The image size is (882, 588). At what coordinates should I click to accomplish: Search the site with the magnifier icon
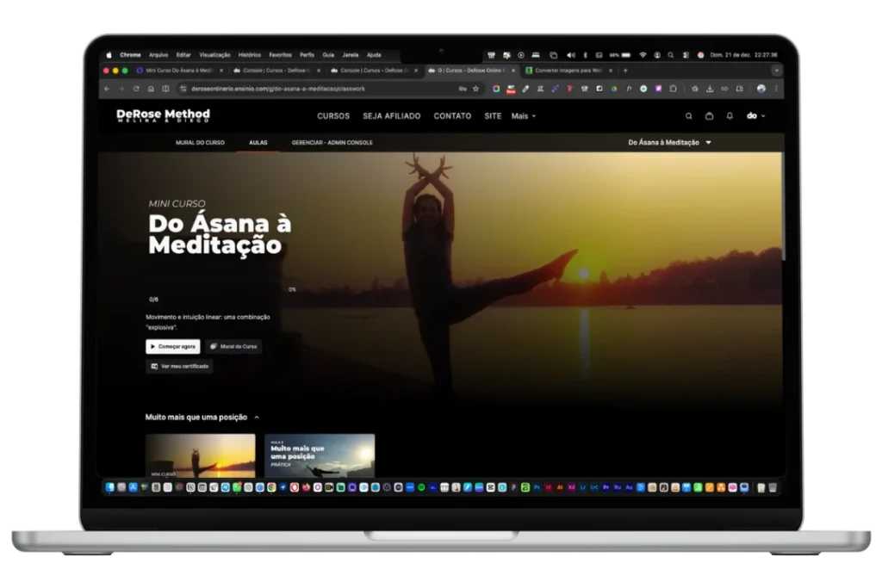[x=688, y=116]
